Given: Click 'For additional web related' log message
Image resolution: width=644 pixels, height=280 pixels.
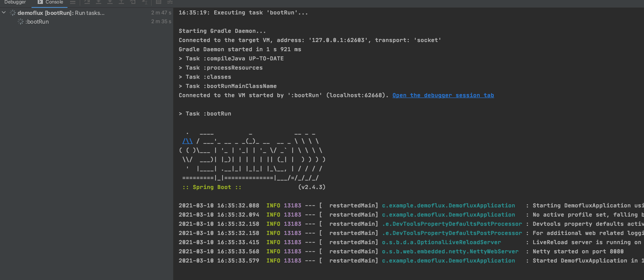Looking at the screenshot, I should (588, 233).
